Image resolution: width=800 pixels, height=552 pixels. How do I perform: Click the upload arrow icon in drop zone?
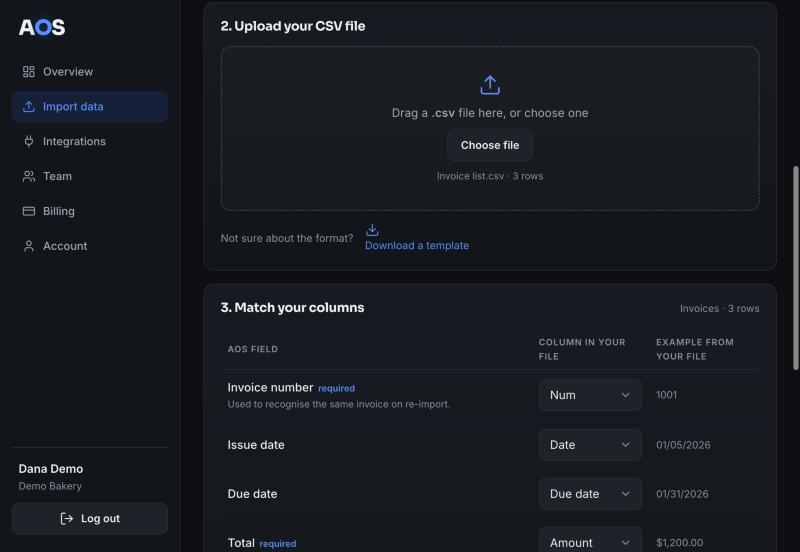[490, 85]
